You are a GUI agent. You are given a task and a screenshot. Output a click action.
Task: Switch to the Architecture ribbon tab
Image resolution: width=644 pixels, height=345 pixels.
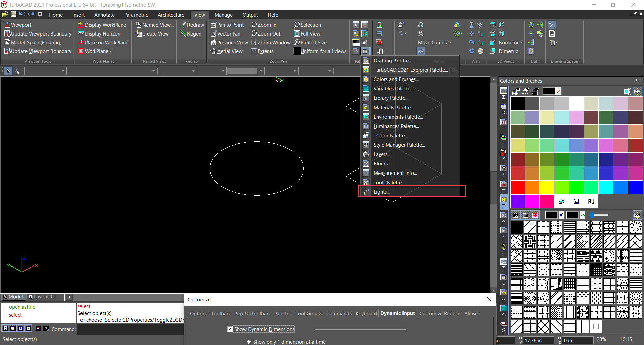[171, 15]
